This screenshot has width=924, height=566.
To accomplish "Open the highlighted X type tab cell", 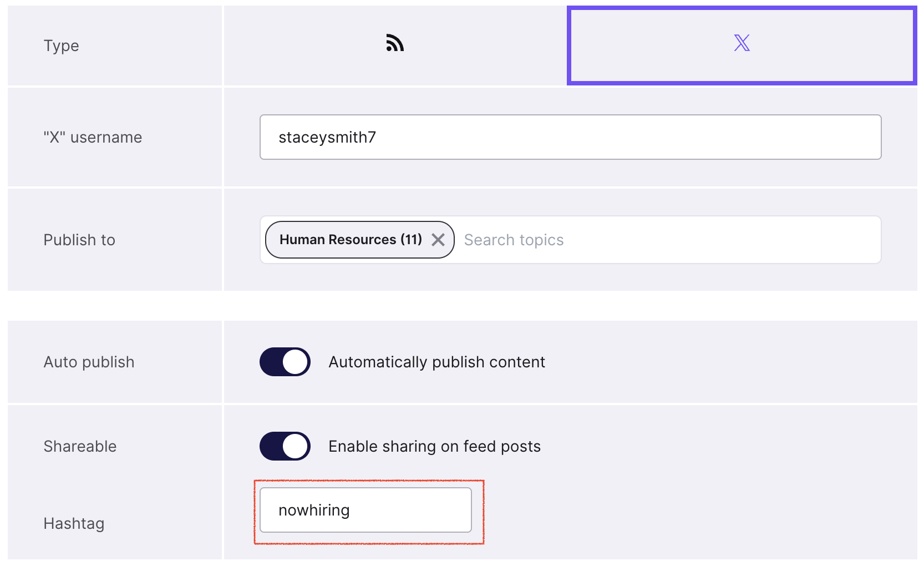I will pos(742,46).
